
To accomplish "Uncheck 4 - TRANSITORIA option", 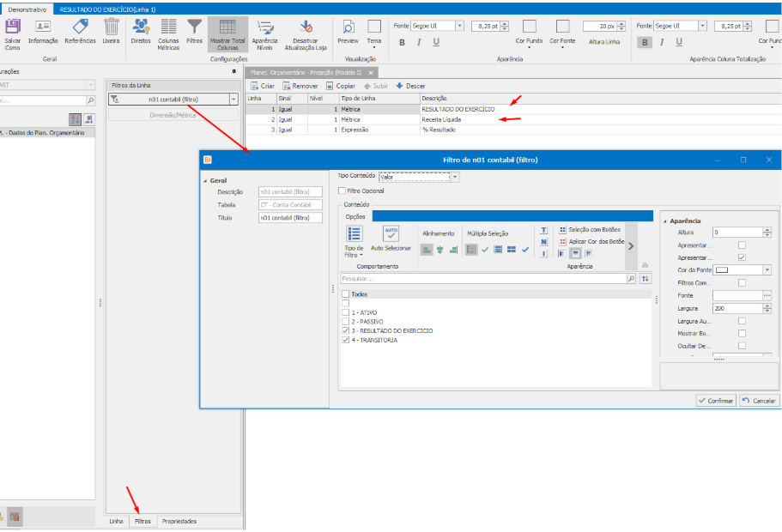I will pyautogui.click(x=346, y=340).
